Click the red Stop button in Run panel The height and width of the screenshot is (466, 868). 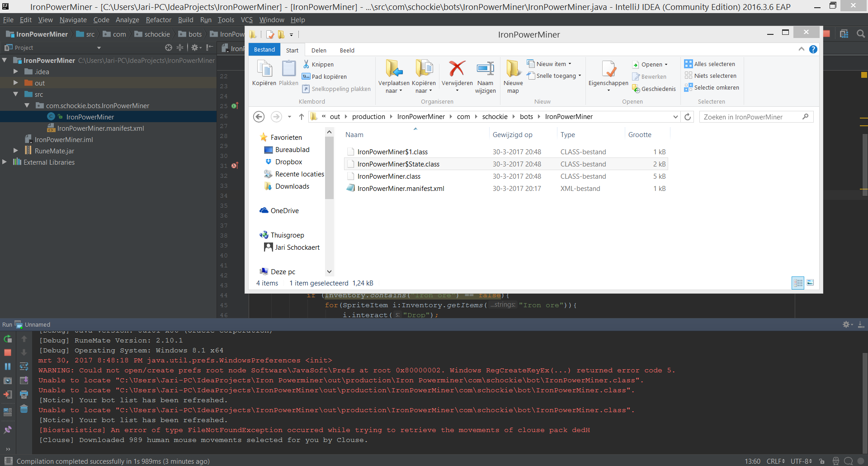tap(8, 352)
